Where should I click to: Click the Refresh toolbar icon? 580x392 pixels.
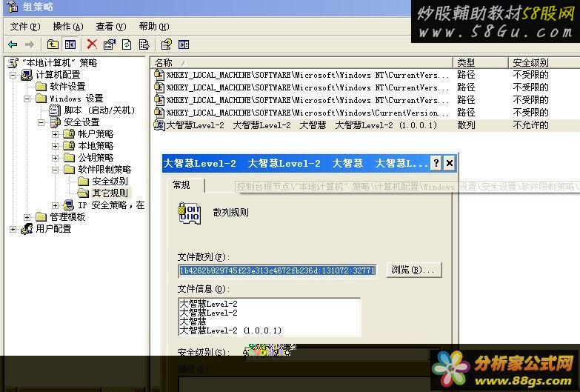click(127, 44)
